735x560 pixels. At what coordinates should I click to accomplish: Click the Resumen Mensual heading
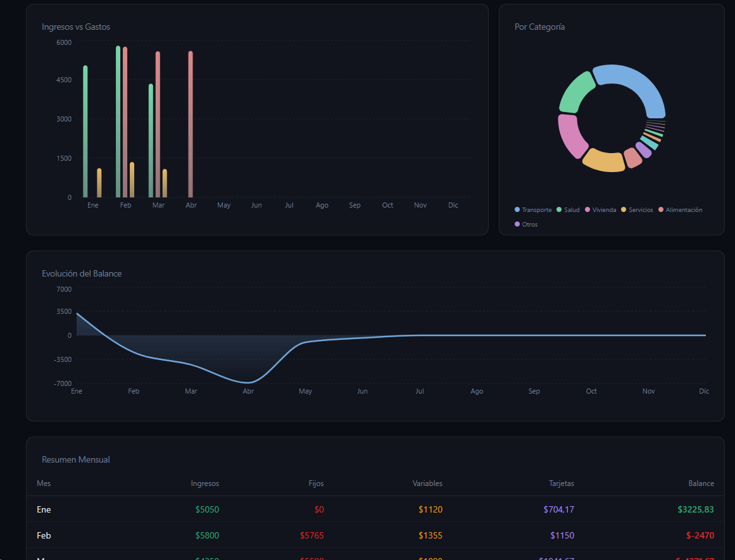(x=76, y=460)
